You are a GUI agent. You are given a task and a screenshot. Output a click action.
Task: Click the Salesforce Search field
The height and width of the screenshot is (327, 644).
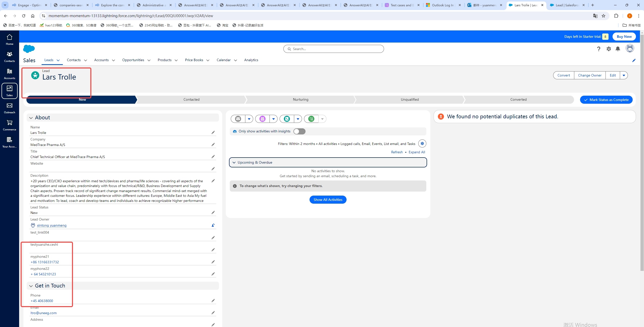click(334, 49)
